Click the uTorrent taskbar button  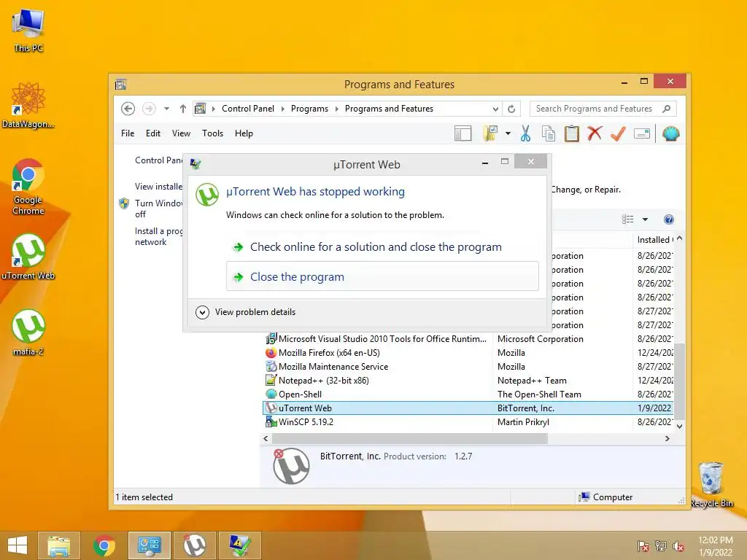[x=195, y=545]
